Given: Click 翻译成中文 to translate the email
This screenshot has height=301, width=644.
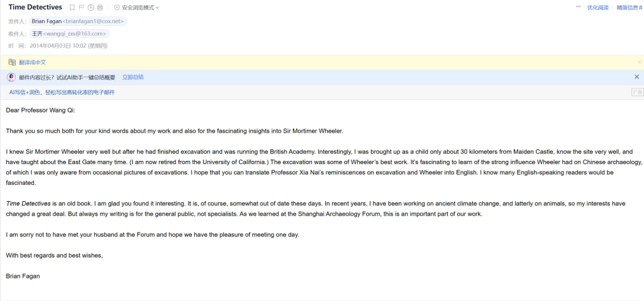Looking at the screenshot, I should coord(32,62).
